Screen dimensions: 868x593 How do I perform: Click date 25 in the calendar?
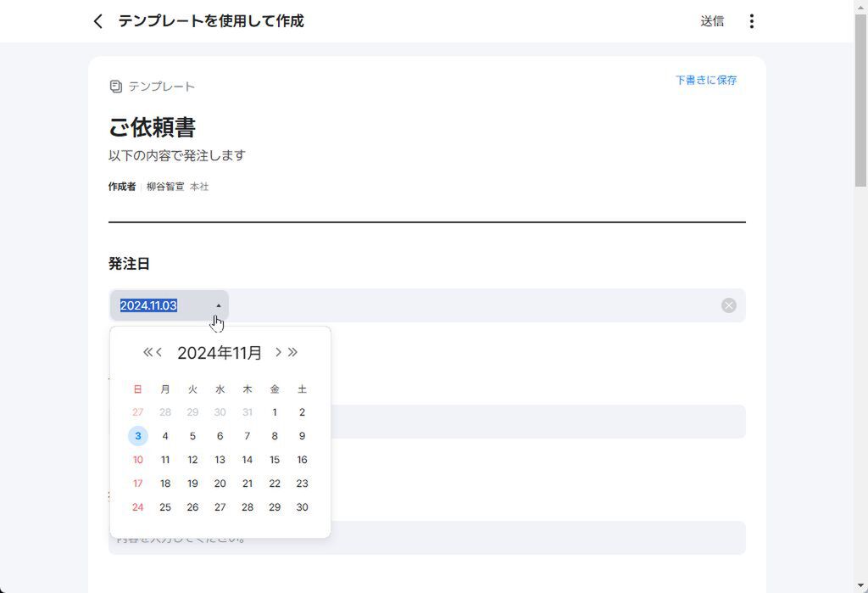[165, 507]
